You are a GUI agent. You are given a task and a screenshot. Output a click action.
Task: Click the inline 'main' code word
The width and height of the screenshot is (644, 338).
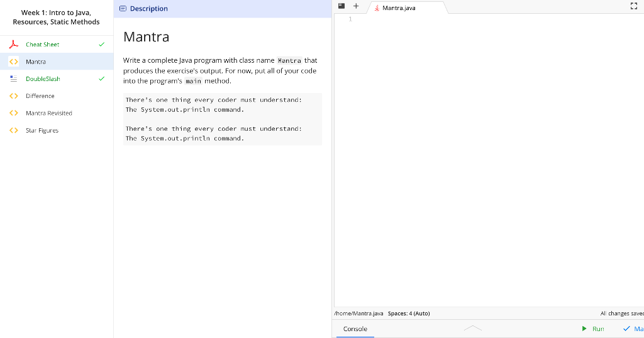194,81
